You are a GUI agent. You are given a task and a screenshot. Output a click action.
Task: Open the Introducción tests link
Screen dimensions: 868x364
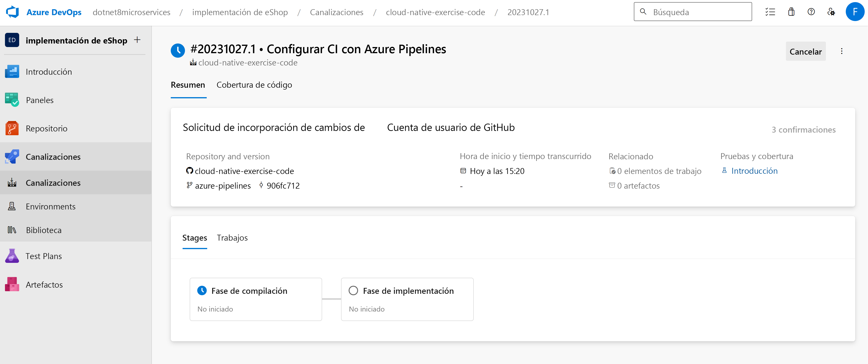(754, 171)
